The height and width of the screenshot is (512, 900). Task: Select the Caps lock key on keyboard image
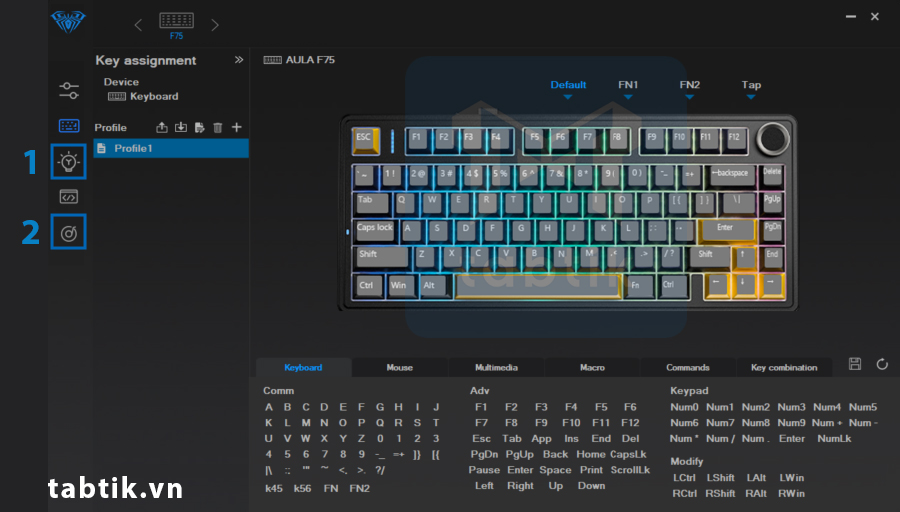[x=376, y=231]
